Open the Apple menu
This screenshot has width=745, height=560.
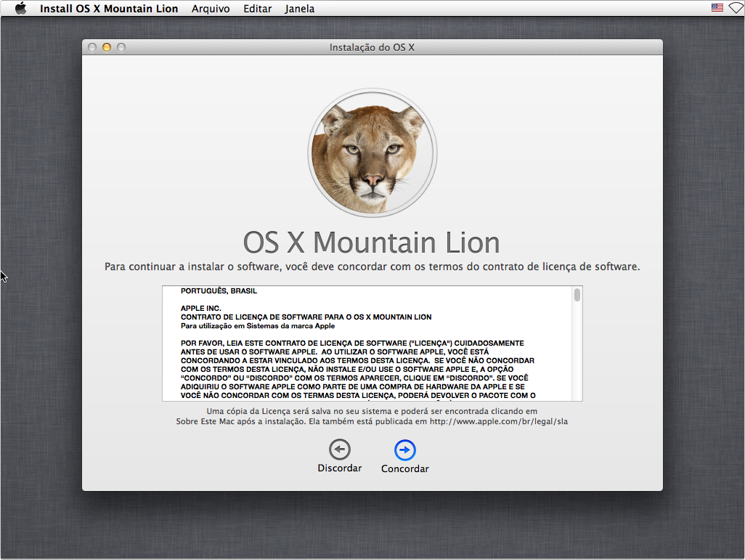coord(20,9)
